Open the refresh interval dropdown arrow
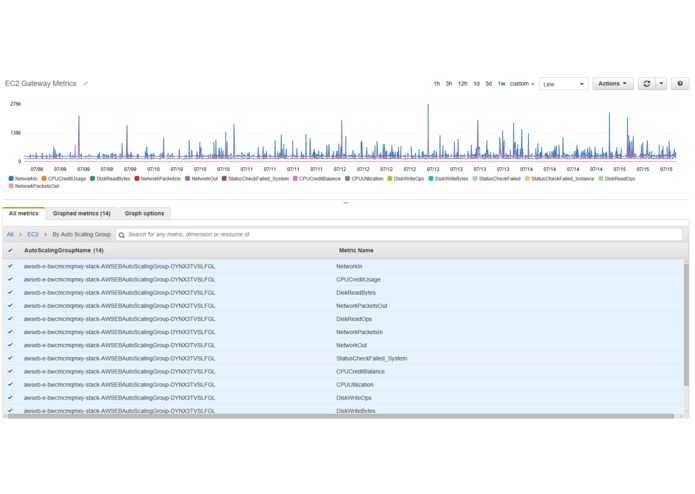 click(661, 84)
